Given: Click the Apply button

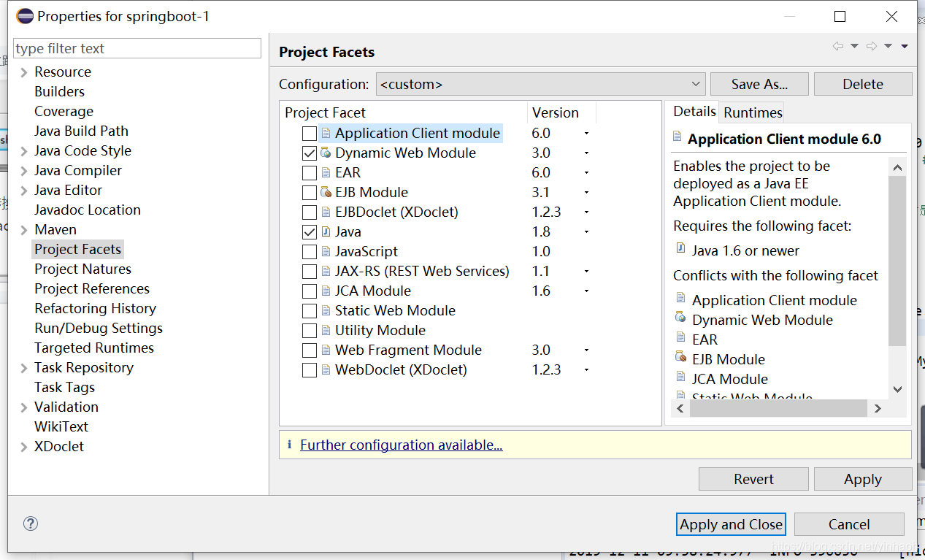Looking at the screenshot, I should pyautogui.click(x=863, y=479).
